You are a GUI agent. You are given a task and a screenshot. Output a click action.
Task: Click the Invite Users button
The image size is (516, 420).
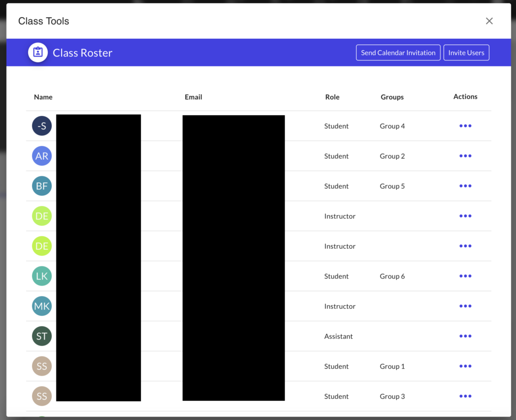pyautogui.click(x=466, y=53)
